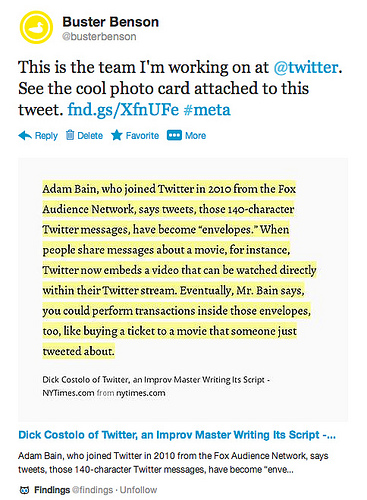Screen dimensions: 367x500
Task: Click the Reply arrow icon
Action: pos(25,136)
